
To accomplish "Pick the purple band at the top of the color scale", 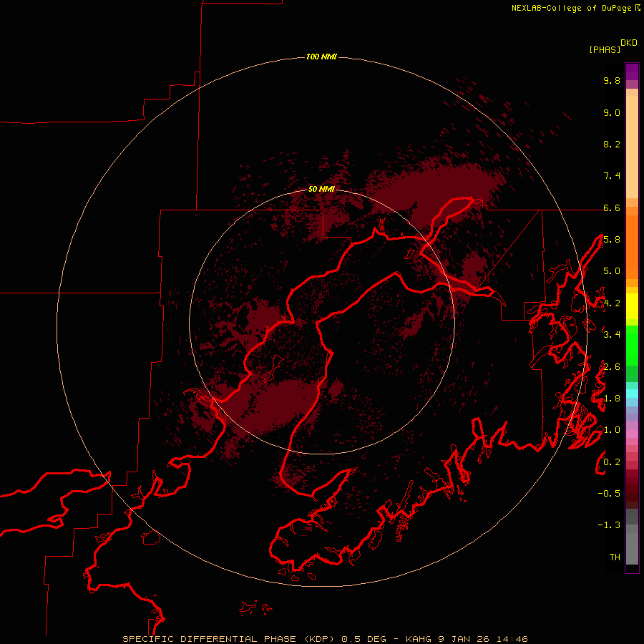I will (x=632, y=72).
